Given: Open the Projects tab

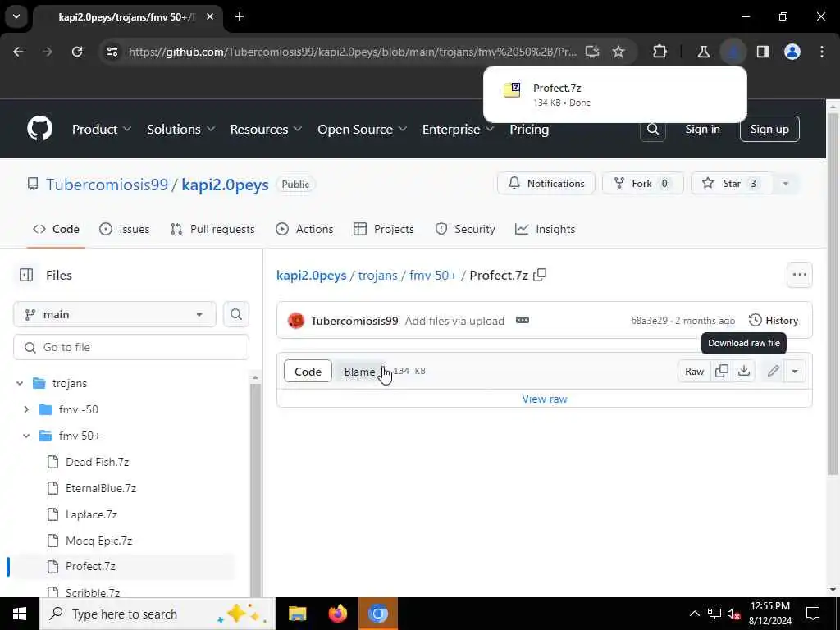Looking at the screenshot, I should pyautogui.click(x=384, y=230).
